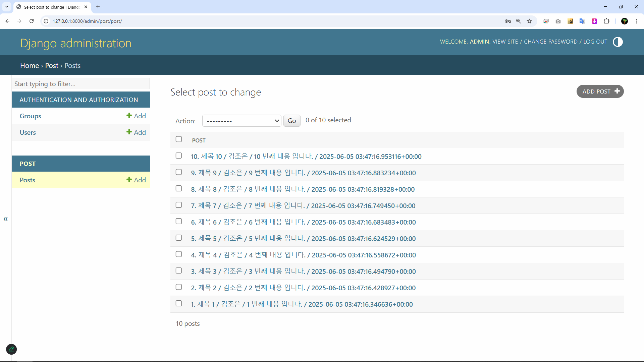Open Authentication and Authorization section header
This screenshot has height=362, width=644.
79,100
